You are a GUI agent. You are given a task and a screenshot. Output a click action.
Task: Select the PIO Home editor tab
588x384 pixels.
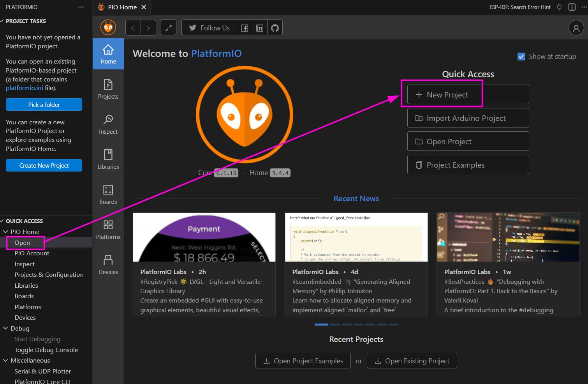[x=121, y=7]
